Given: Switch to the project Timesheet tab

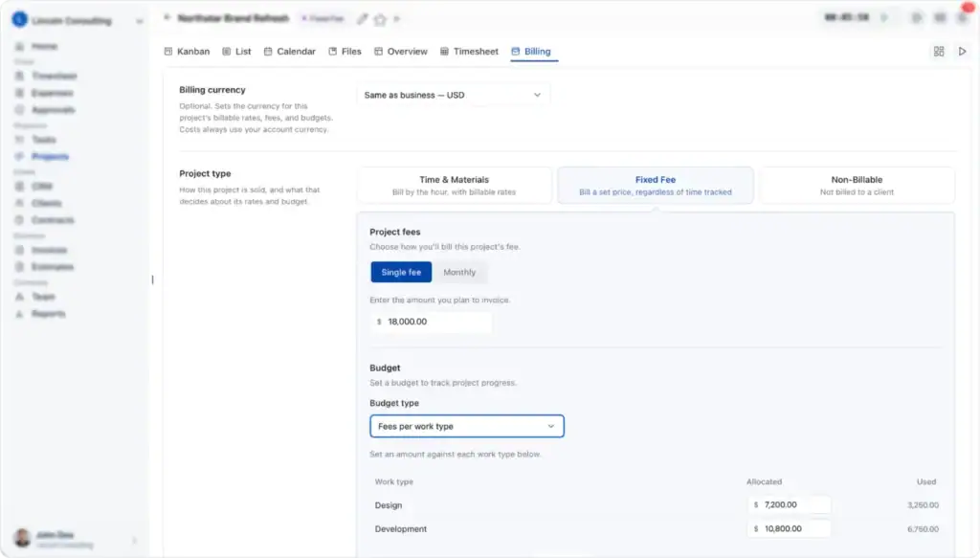Looking at the screenshot, I should click(469, 52).
